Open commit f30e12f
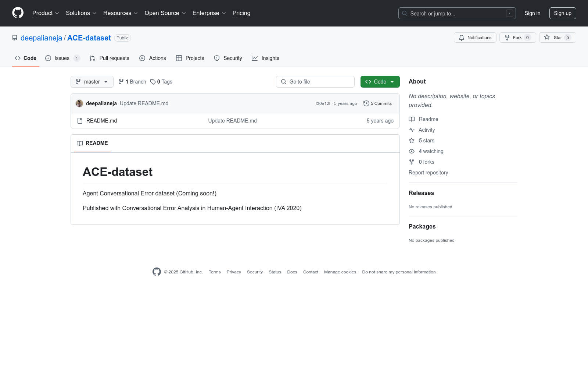This screenshot has width=588, height=368. (x=323, y=103)
